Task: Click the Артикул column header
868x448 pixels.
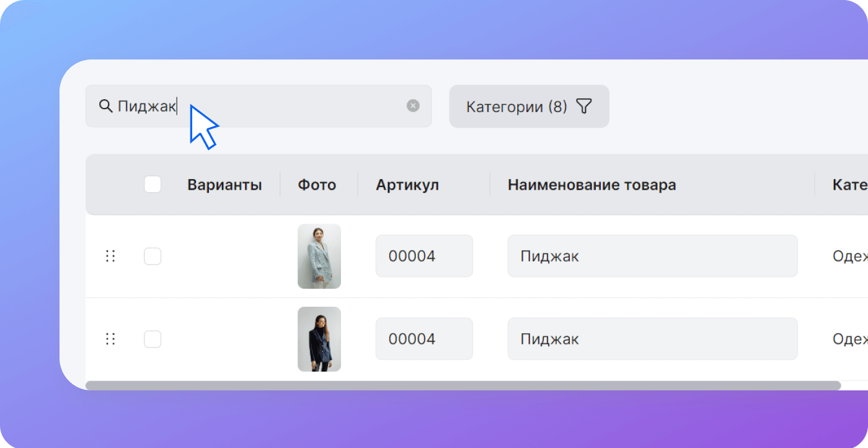Action: (407, 185)
